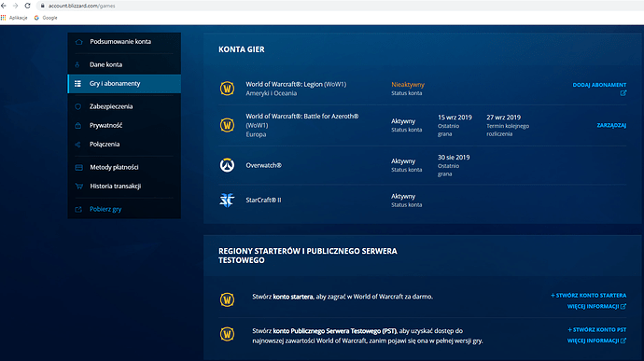Click the credit card icon for Metody płatności
This screenshot has height=361, width=644.
[x=78, y=167]
